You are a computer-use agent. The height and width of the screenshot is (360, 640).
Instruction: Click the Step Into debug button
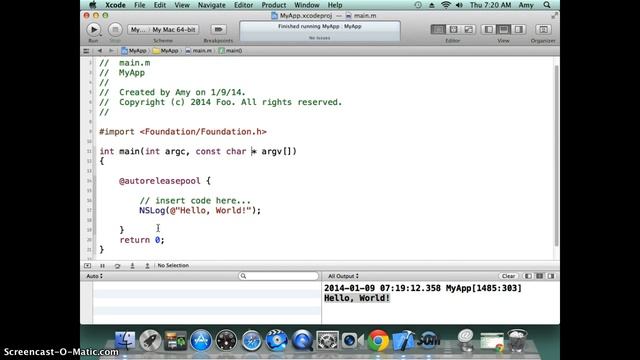(132, 266)
